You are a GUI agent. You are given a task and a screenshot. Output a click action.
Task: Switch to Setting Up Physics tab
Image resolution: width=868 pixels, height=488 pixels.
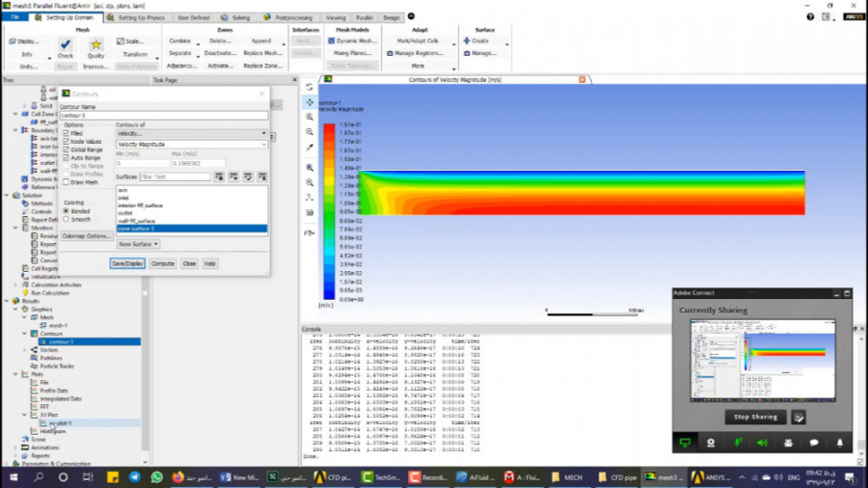tap(136, 17)
